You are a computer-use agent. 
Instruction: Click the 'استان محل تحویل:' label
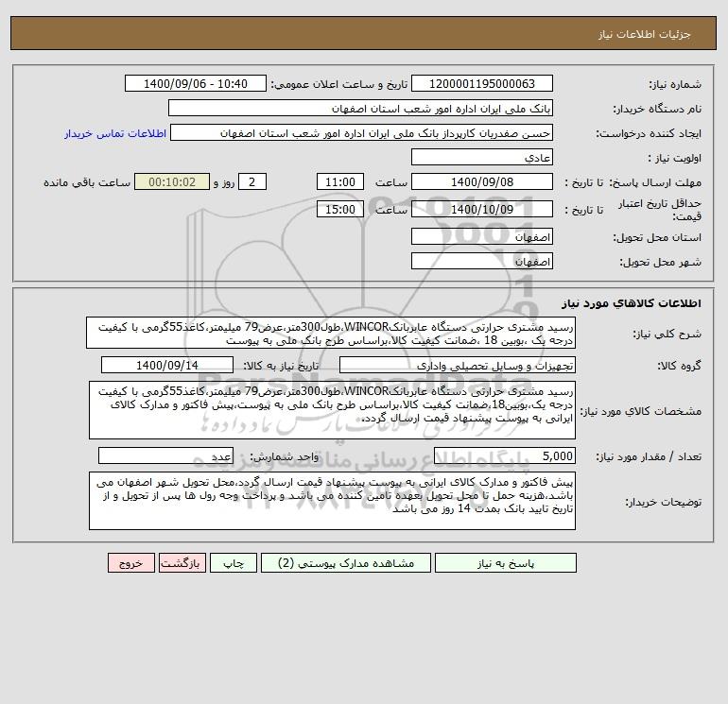click(657, 237)
